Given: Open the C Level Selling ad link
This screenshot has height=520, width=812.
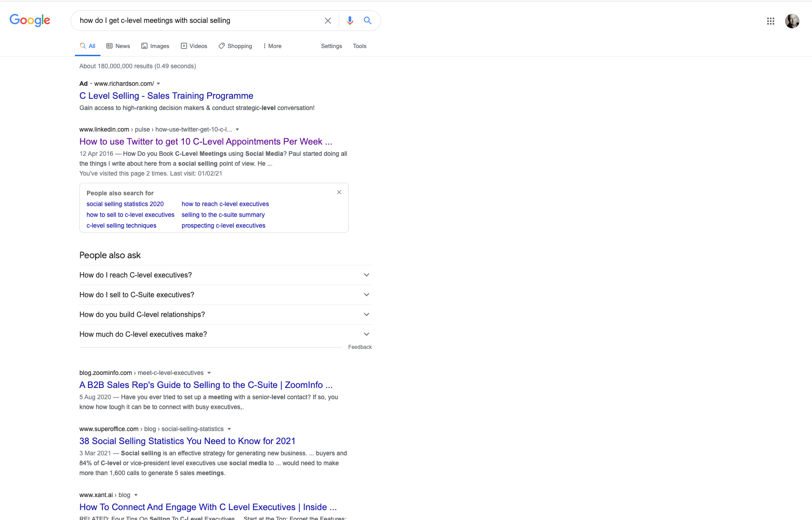Looking at the screenshot, I should tap(166, 96).
